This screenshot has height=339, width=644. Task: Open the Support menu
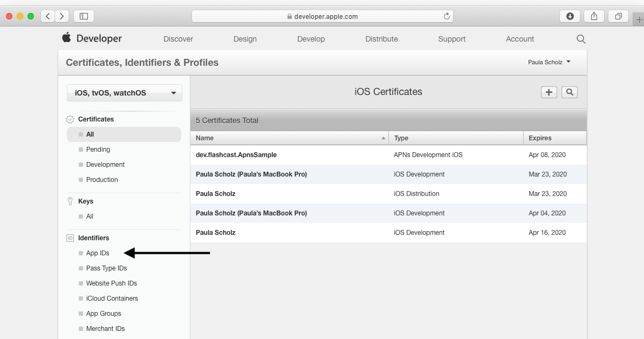click(452, 39)
